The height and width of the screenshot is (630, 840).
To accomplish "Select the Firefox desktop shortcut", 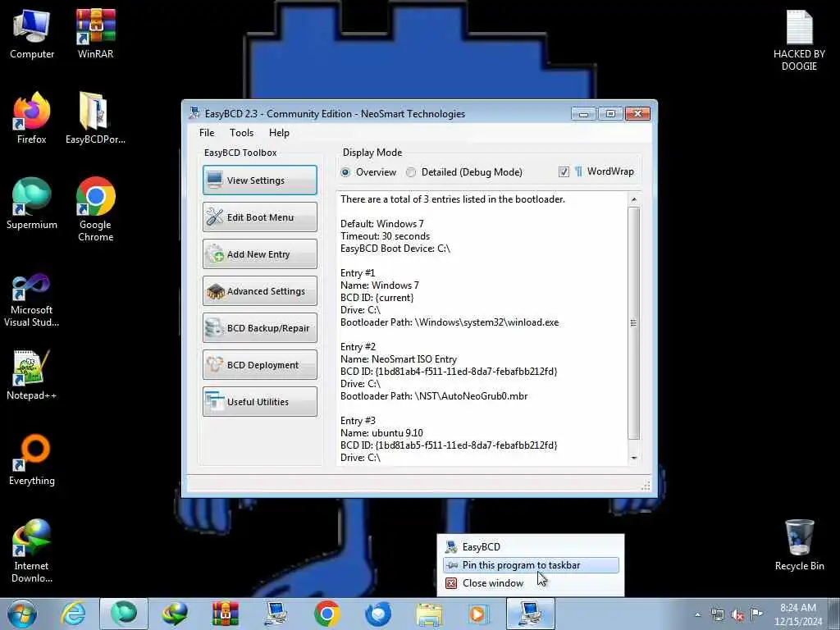I will (x=32, y=118).
